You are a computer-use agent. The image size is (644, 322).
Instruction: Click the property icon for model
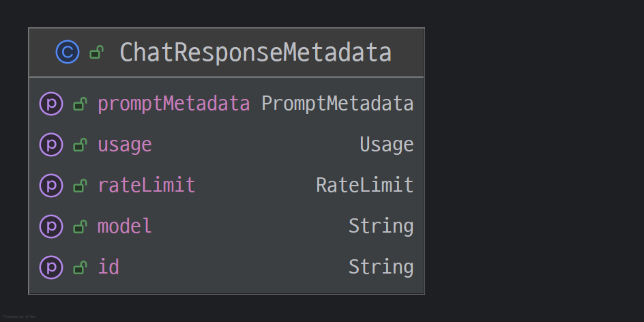click(51, 226)
